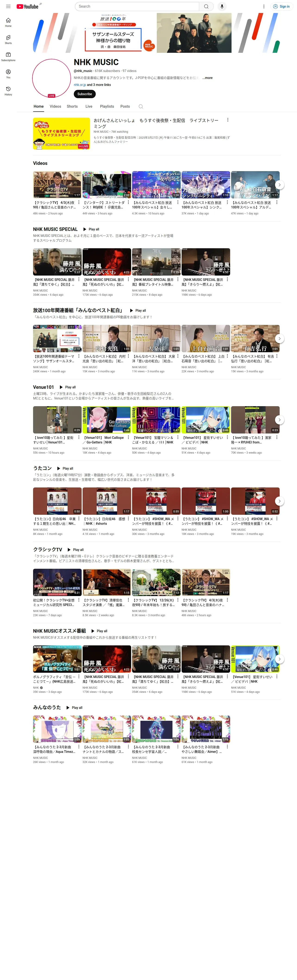Open やさしい舞踏会 Aimer video thumbnail
Screen dimensions: 297x980
206,729
